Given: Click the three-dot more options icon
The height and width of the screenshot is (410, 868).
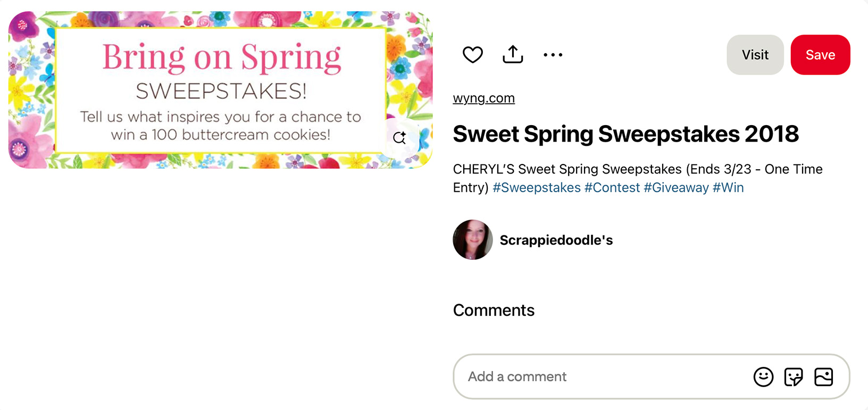Looking at the screenshot, I should point(553,54).
